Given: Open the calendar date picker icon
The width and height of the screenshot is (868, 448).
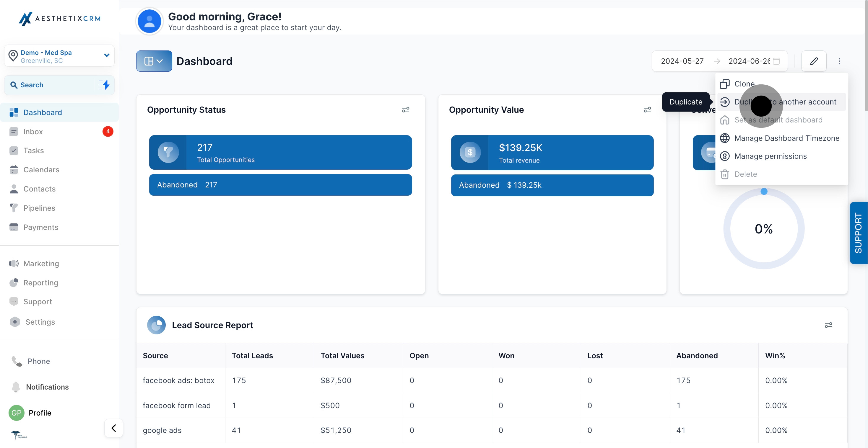Looking at the screenshot, I should (x=776, y=61).
